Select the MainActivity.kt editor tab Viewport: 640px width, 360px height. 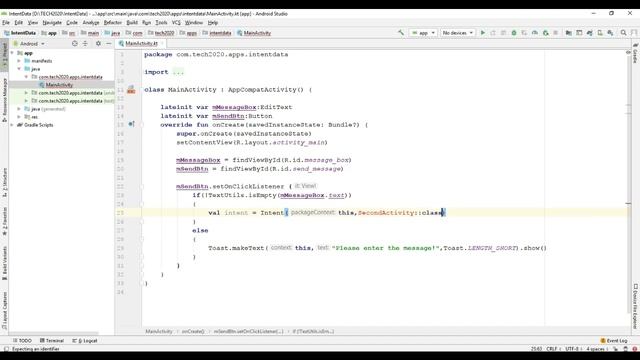(141, 43)
